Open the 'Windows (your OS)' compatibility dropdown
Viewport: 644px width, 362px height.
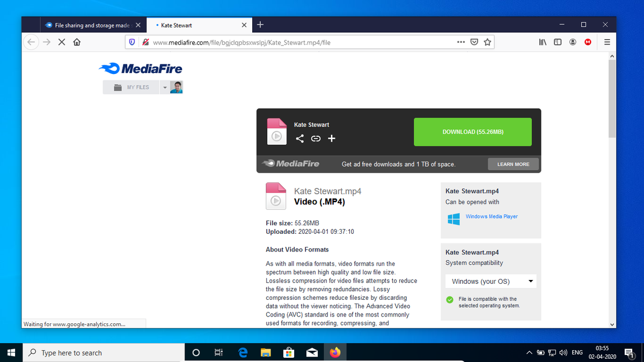point(491,281)
